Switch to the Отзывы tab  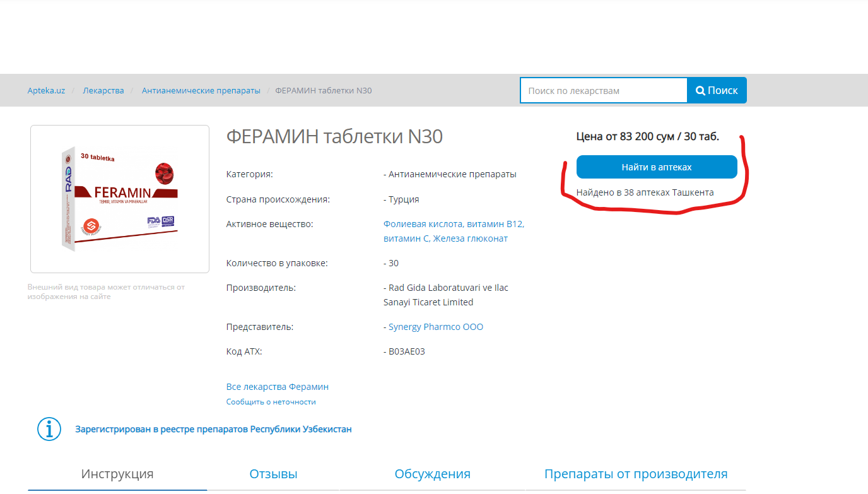(273, 474)
